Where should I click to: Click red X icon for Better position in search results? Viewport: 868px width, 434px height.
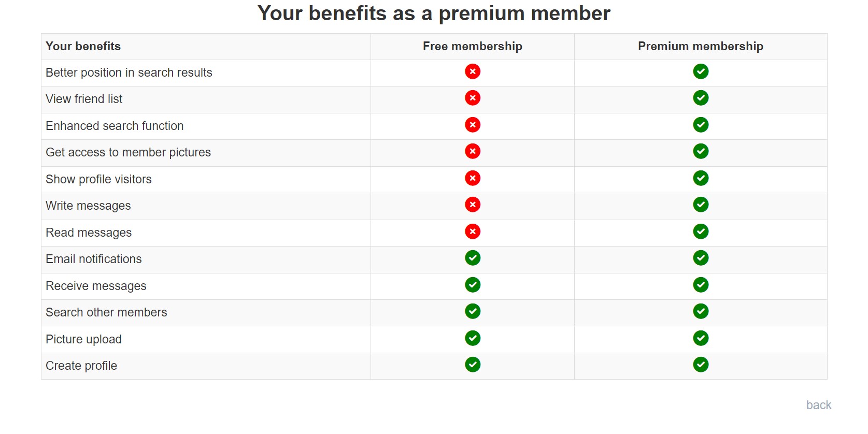tap(473, 71)
